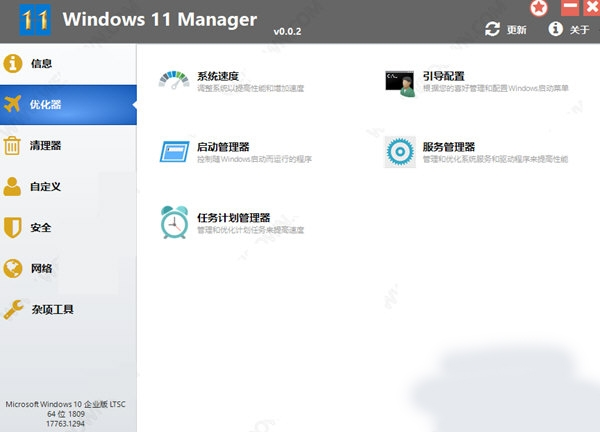This screenshot has height=432, width=600.
Task: Click the description under 服务管理器
Action: (495, 159)
